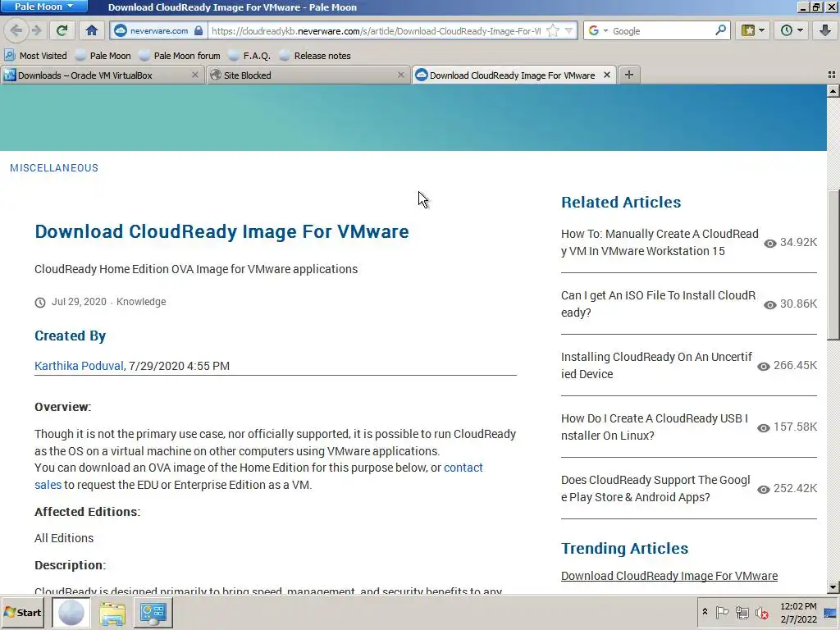Open Google Play Store & Android Apps article

point(655,489)
